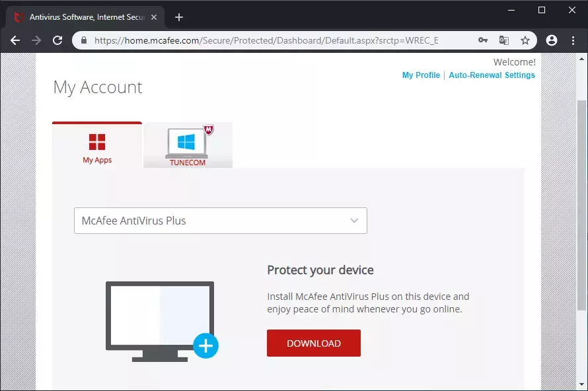Click the "Welcome!" text
588x391 pixels.
515,62
